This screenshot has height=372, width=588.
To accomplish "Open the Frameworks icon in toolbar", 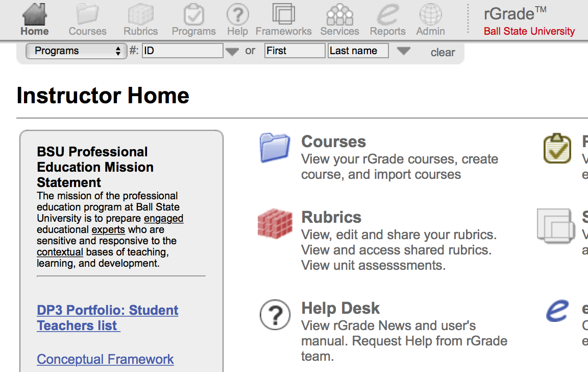I will tap(283, 14).
